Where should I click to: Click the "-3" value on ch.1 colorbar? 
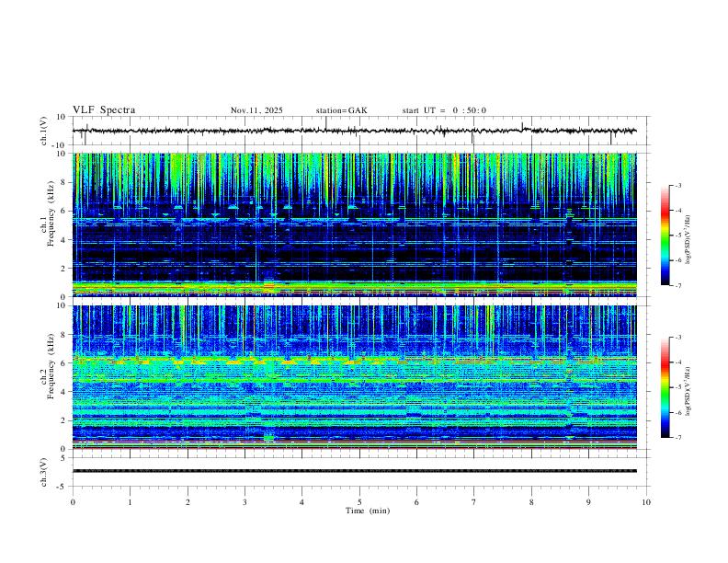677,185
